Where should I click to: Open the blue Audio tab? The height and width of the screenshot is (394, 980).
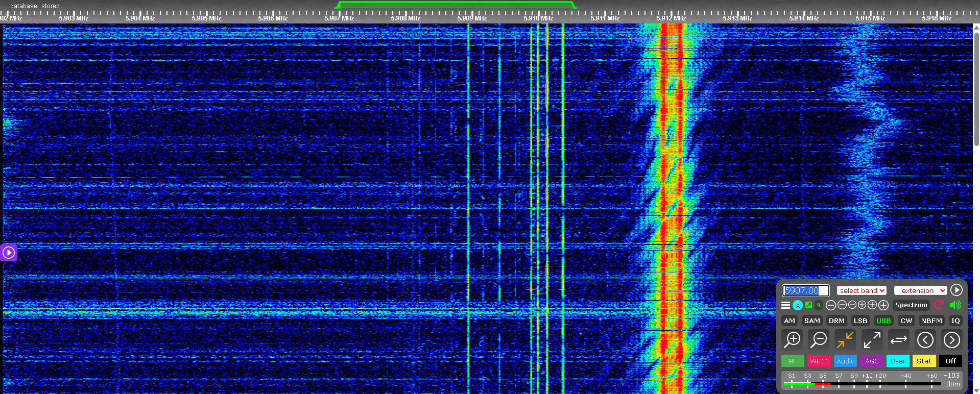[845, 361]
